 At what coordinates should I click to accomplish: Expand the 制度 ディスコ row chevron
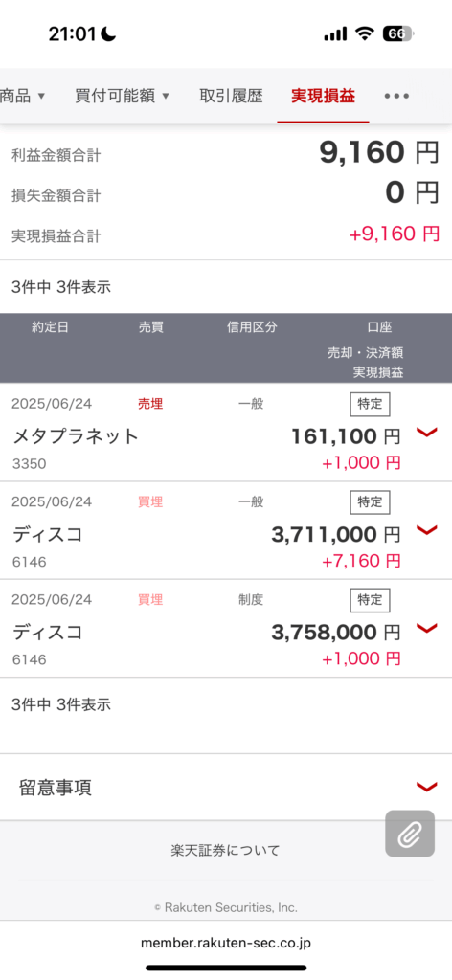click(426, 629)
